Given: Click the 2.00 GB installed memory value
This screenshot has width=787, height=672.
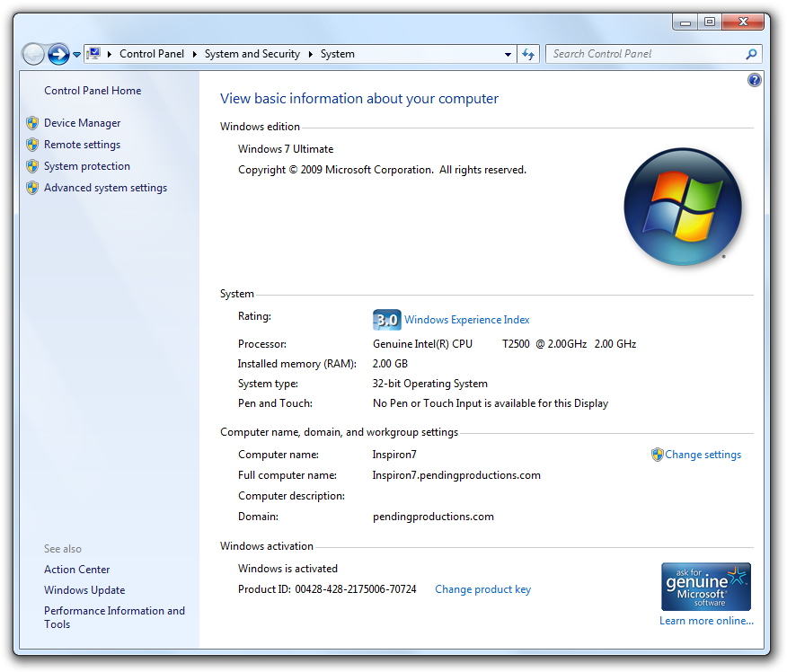Looking at the screenshot, I should point(390,363).
